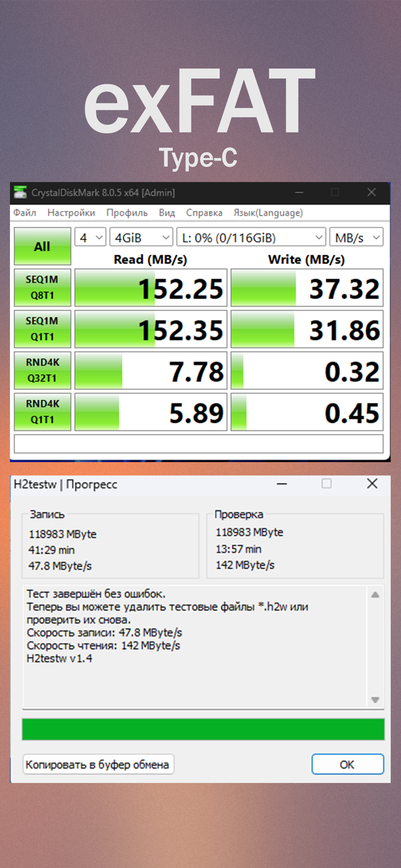
Task: Run the RND4K Q32T1 test
Action: click(x=43, y=370)
